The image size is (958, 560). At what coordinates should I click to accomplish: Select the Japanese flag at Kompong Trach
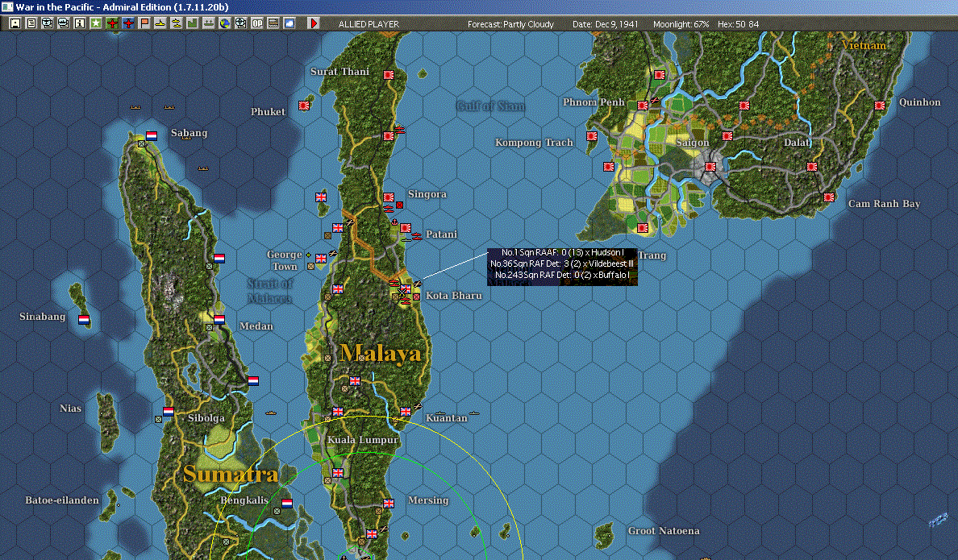tap(592, 136)
